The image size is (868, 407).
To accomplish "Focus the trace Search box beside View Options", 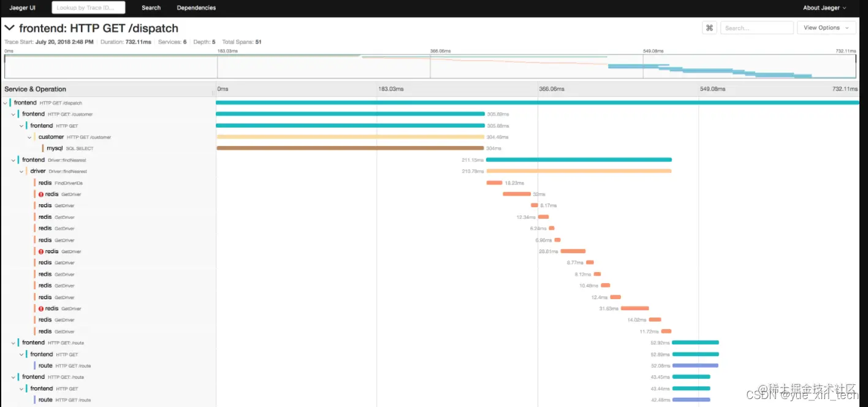I will coord(756,28).
